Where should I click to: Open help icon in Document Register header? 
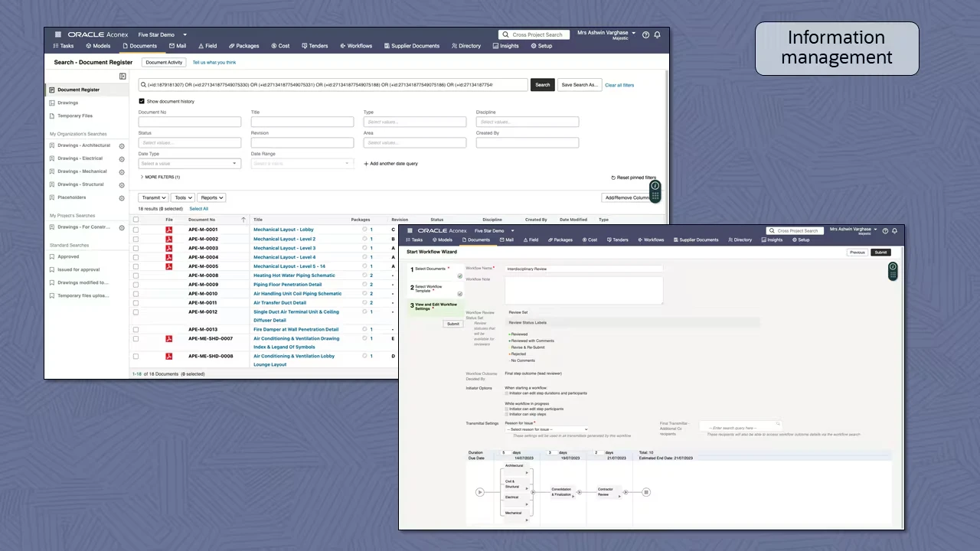[646, 34]
